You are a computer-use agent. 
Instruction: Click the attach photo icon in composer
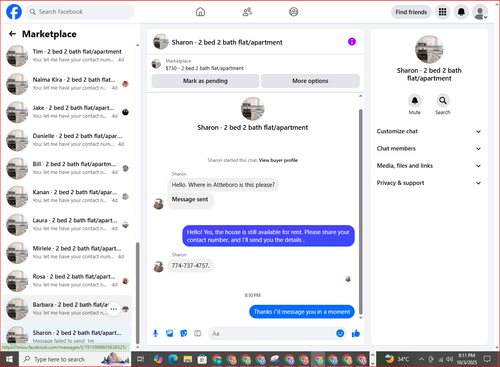170,333
